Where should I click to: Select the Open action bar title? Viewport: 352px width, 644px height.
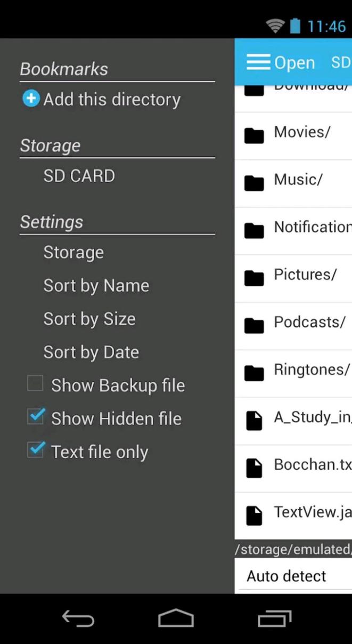tap(294, 62)
